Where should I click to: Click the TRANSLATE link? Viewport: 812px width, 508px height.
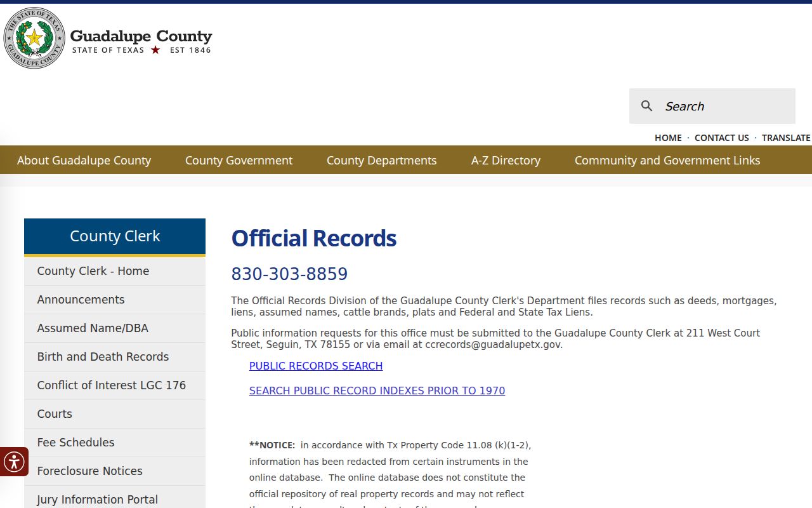[x=786, y=138]
